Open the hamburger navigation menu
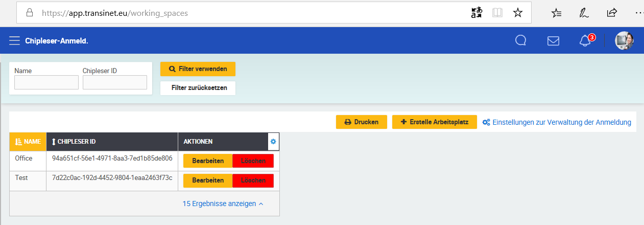Screen dimensions: 644x225 tap(14, 41)
